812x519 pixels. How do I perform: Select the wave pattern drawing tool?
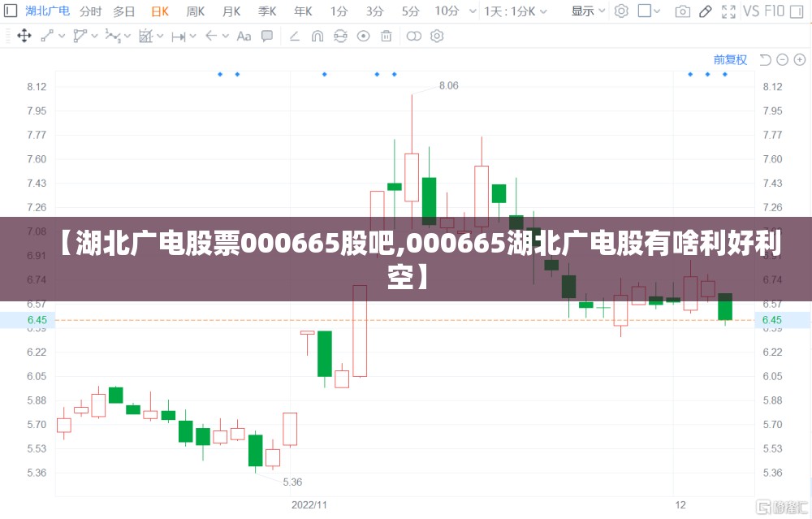(112, 36)
